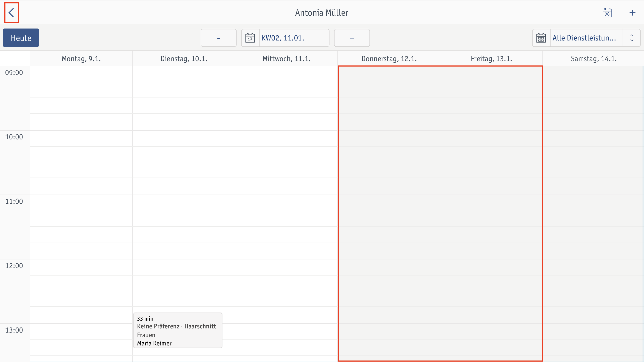Select Samstag, 14.1. column header

[x=593, y=59]
